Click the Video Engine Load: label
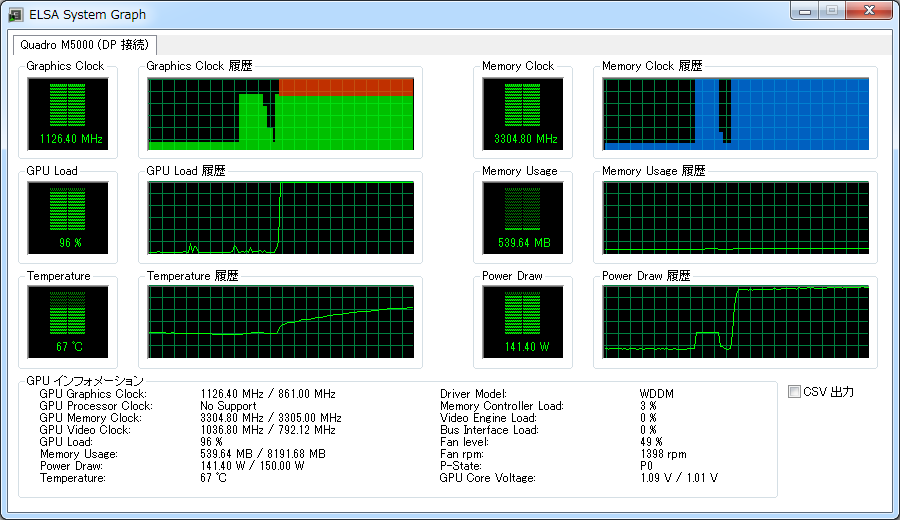This screenshot has width=900, height=520. click(x=488, y=418)
